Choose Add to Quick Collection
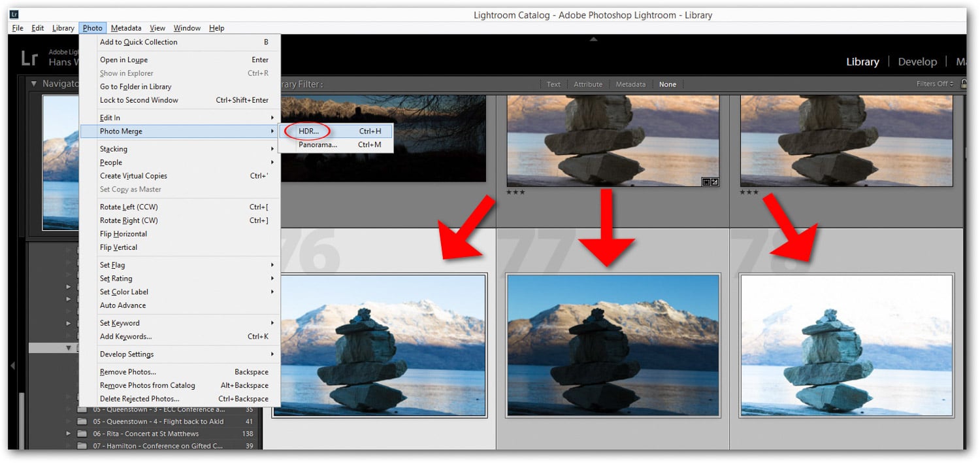The width and height of the screenshot is (980, 463). [x=180, y=42]
